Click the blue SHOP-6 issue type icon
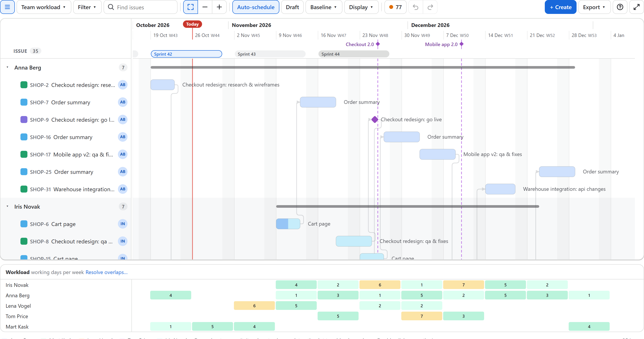Viewport: 644px width, 339px height. [x=24, y=224]
